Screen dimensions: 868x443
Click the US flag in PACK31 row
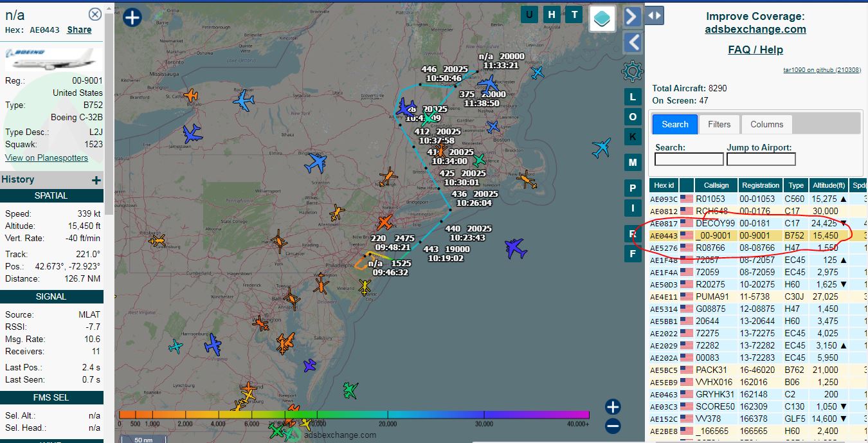pos(687,370)
